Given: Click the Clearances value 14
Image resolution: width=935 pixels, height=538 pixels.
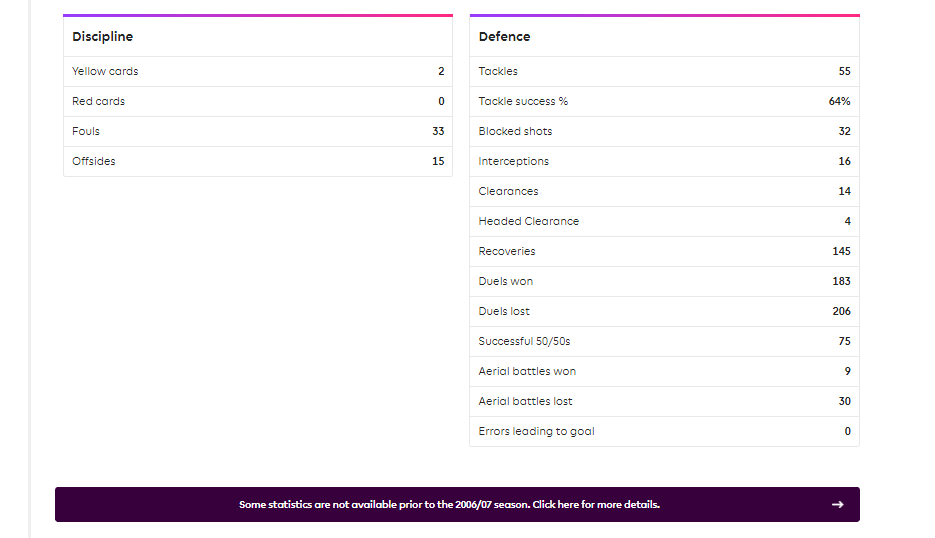Looking at the screenshot, I should click(844, 191).
